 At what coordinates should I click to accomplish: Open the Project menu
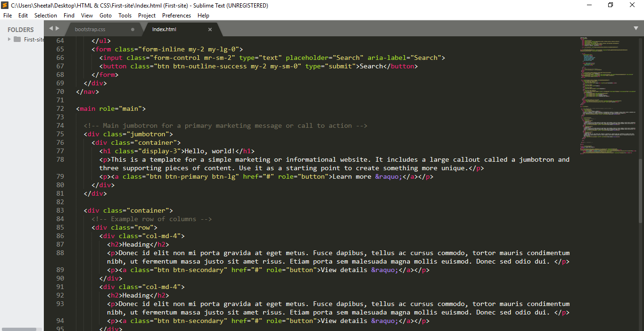click(x=147, y=16)
